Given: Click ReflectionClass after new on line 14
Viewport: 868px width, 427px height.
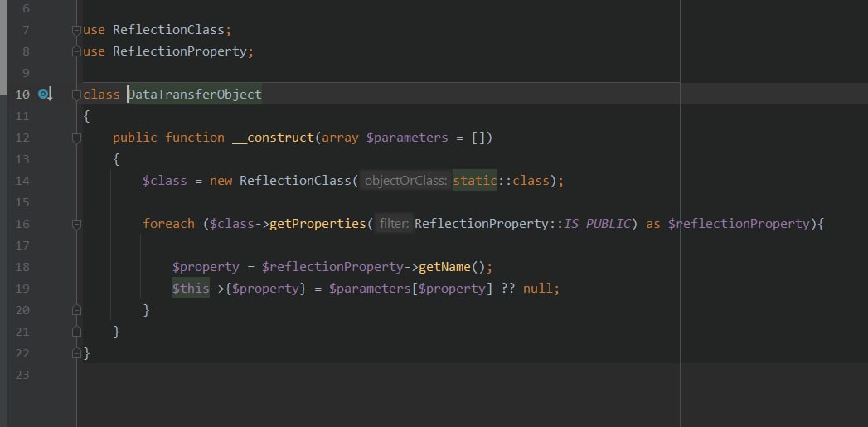Looking at the screenshot, I should [295, 181].
